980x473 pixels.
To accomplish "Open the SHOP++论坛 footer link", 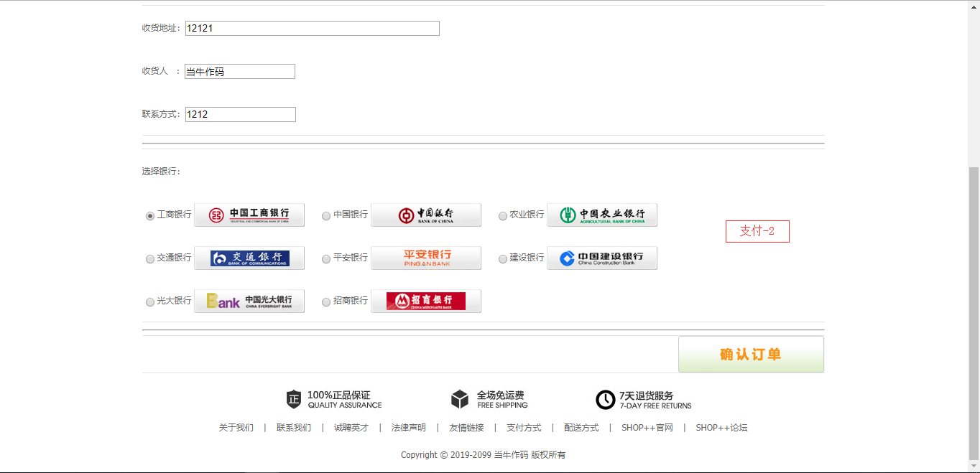I will 721,428.
